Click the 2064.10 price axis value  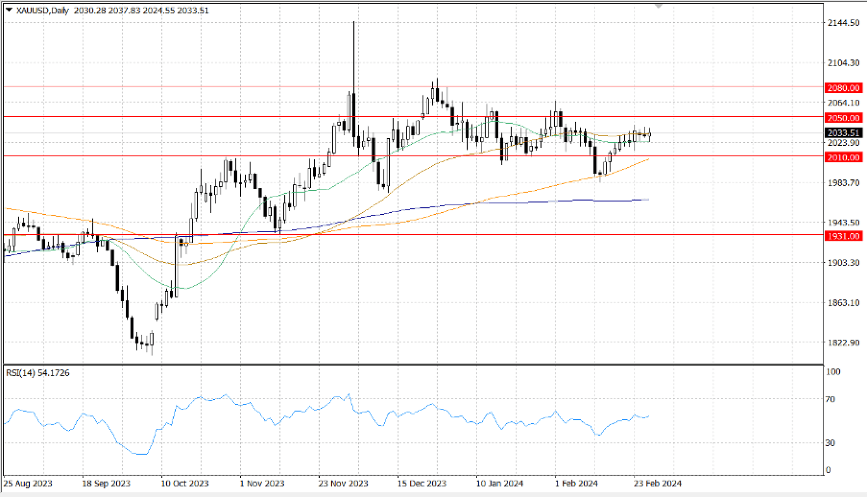coord(844,103)
